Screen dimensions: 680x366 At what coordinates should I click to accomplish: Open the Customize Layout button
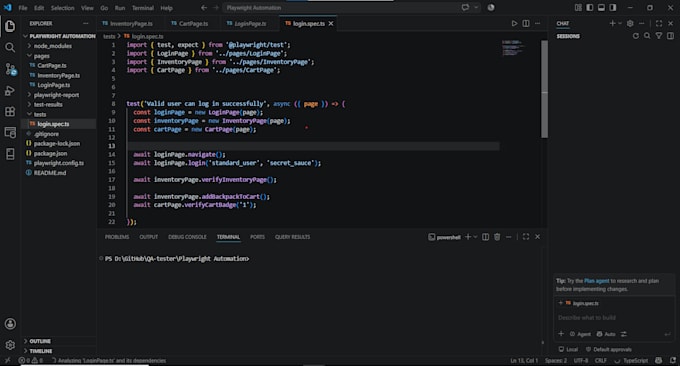[578, 8]
